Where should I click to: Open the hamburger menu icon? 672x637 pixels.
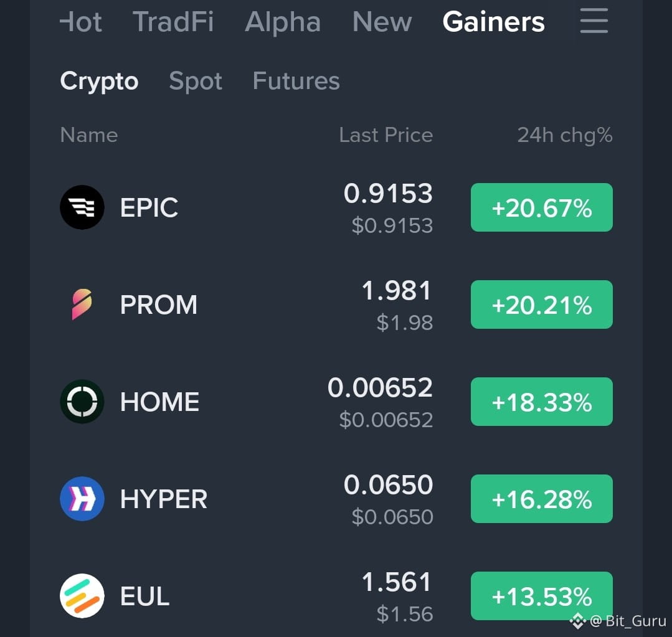pos(594,20)
